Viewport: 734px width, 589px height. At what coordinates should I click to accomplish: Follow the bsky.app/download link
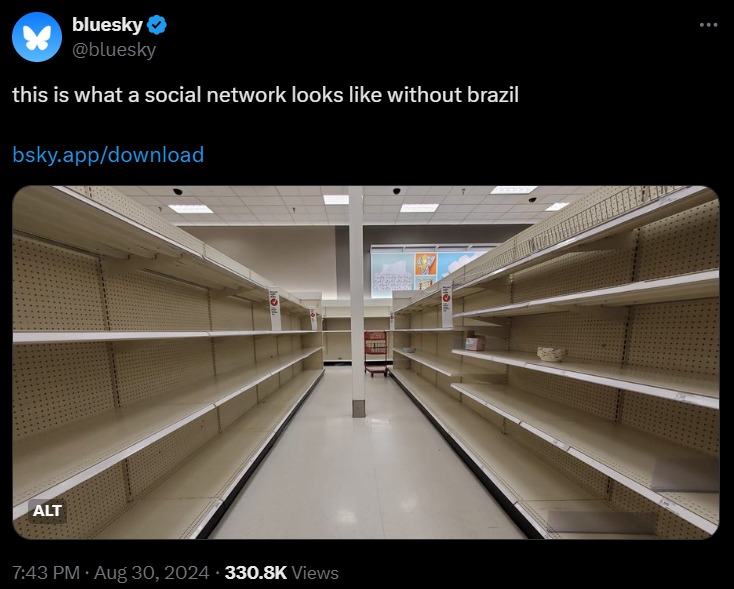tap(108, 155)
